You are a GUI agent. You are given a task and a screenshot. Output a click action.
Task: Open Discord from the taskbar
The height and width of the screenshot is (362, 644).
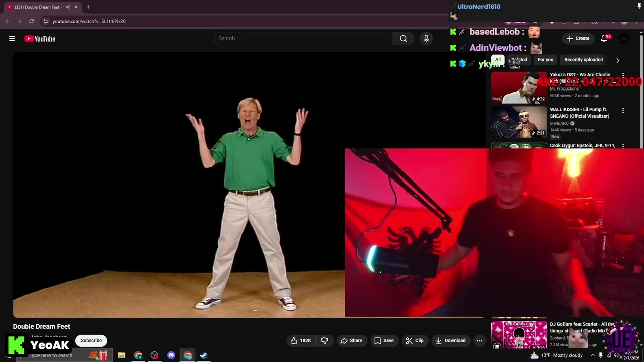pyautogui.click(x=171, y=355)
